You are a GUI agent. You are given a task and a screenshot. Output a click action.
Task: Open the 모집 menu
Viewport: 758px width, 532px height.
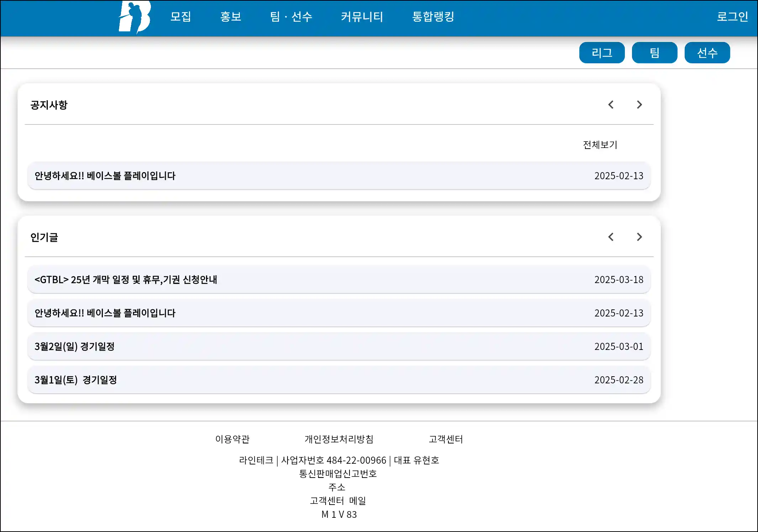(x=181, y=17)
